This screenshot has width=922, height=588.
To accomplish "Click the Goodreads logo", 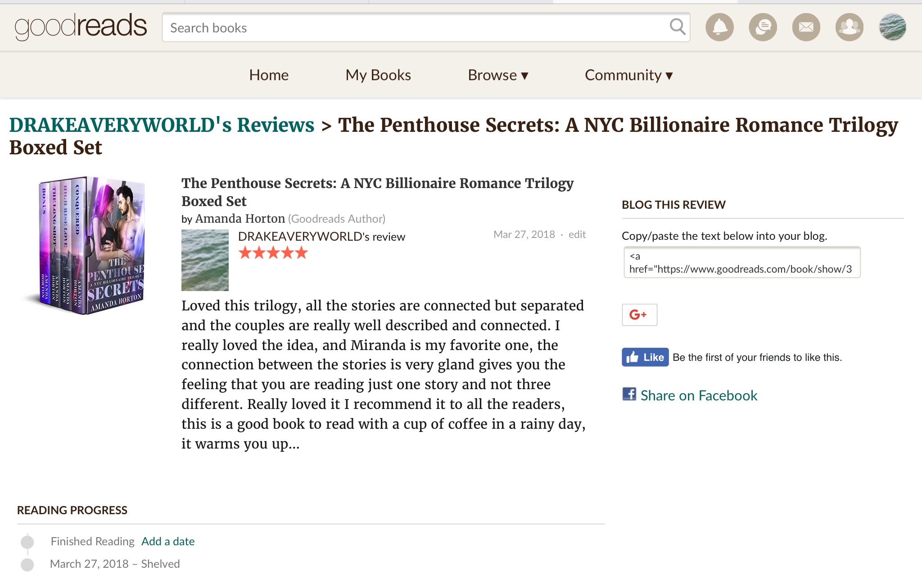I will [81, 26].
